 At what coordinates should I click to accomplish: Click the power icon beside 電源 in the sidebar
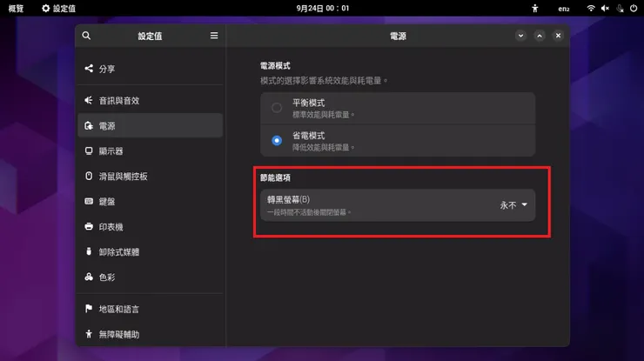89,125
